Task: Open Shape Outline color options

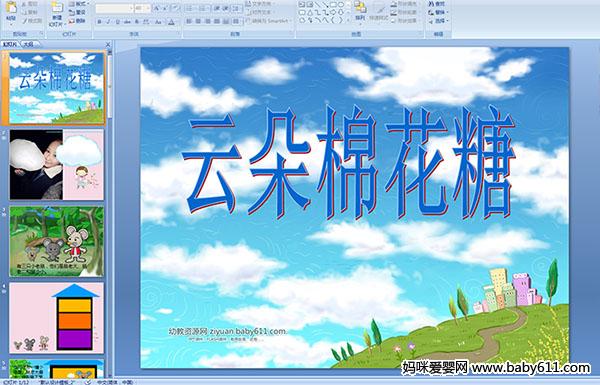Action: pyautogui.click(x=406, y=12)
